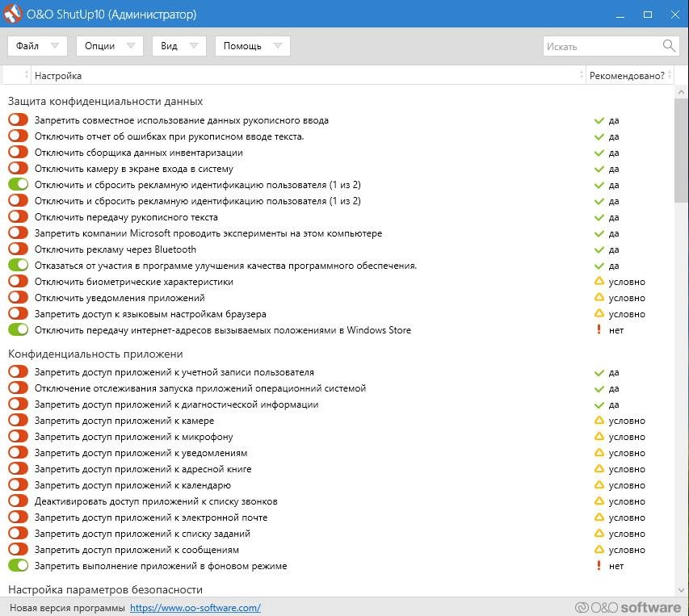Click checkmark icon for 'Отключение отслеживания запуска приложений'
689x616 pixels.
599,389
